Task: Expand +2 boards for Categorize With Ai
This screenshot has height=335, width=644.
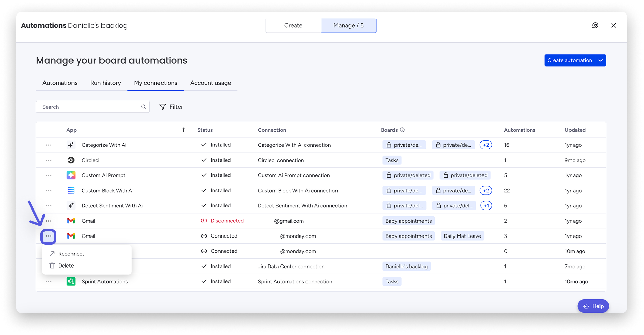Action: coord(486,145)
